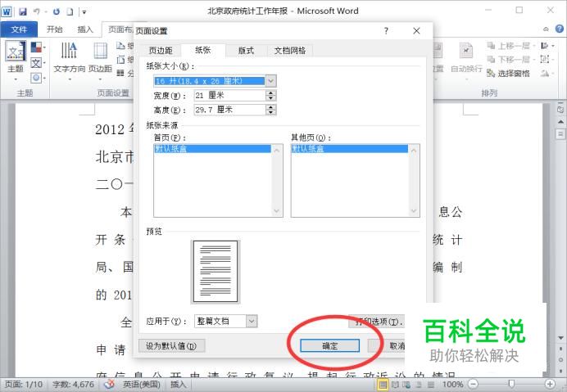This screenshot has width=567, height=392.
Task: Expand the 应用于 apply-to dropdown
Action: [x=252, y=321]
